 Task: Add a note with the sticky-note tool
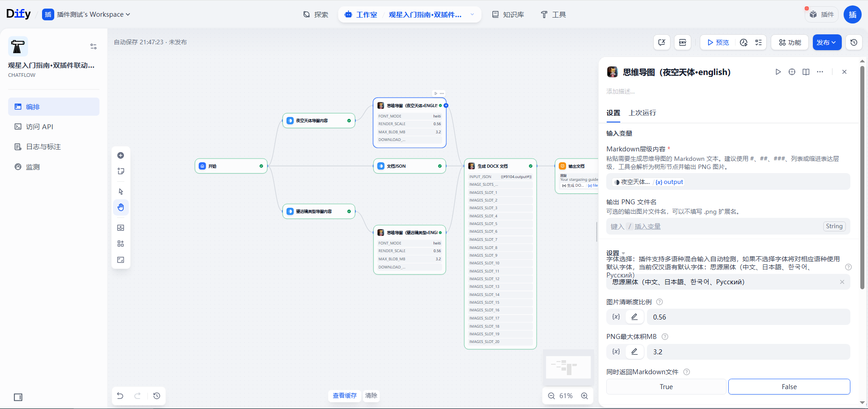click(121, 171)
